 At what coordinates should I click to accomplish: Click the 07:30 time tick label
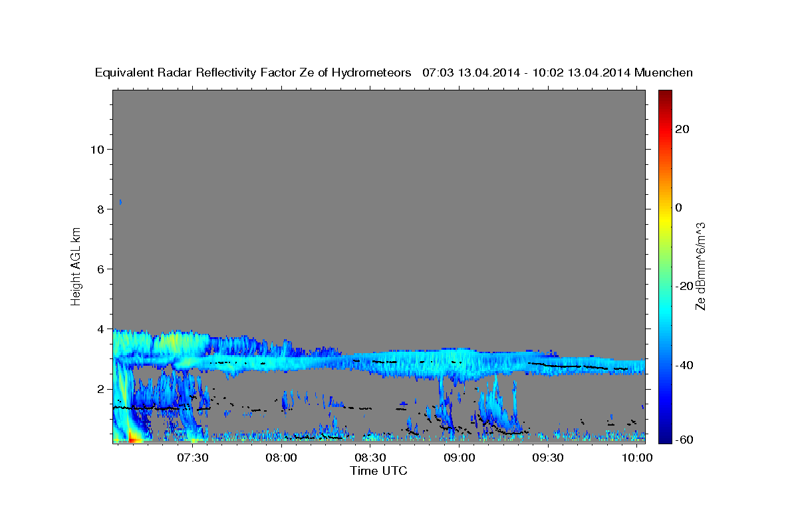[193, 458]
